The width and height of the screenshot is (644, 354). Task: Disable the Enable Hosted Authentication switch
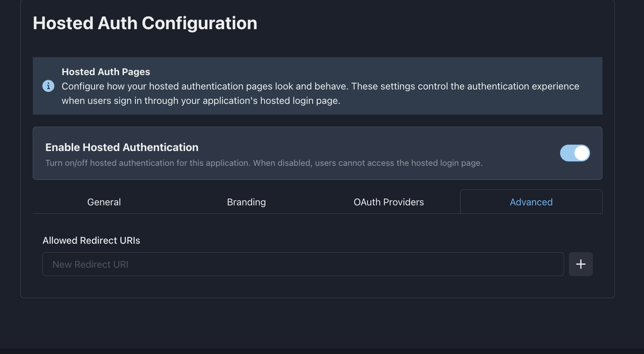574,153
